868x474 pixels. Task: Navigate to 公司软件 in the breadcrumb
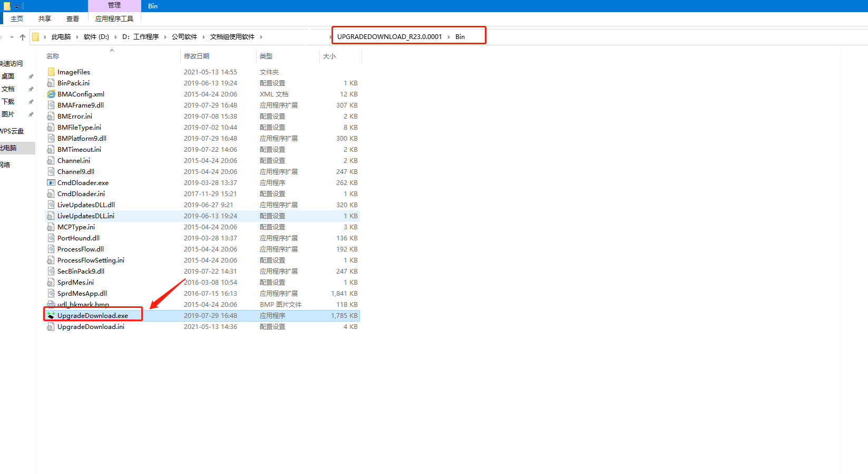(x=184, y=37)
